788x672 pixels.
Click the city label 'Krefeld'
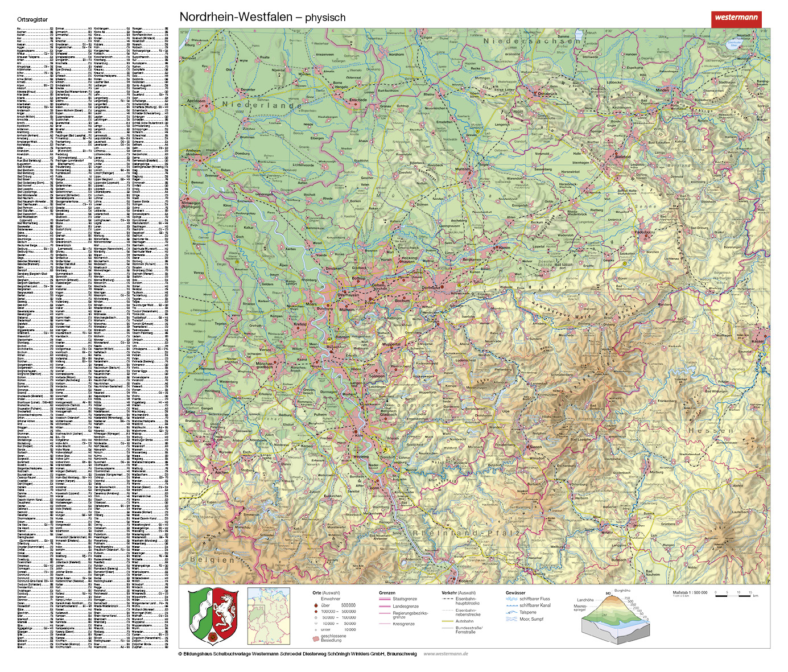tap(300, 324)
